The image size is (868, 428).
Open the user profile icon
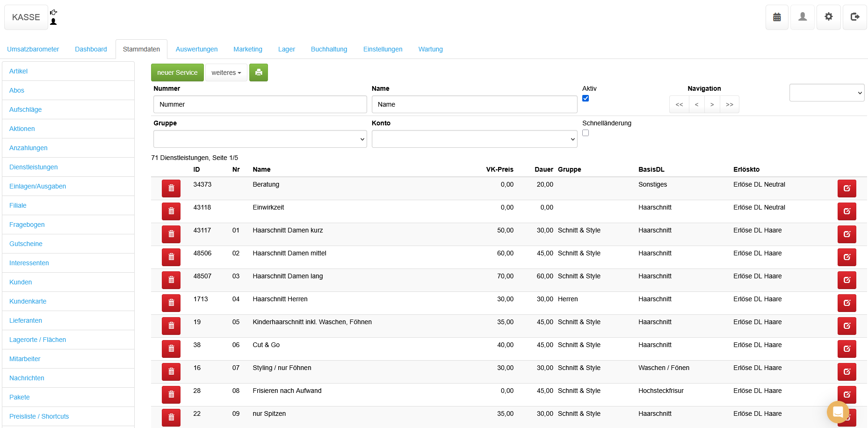[803, 17]
